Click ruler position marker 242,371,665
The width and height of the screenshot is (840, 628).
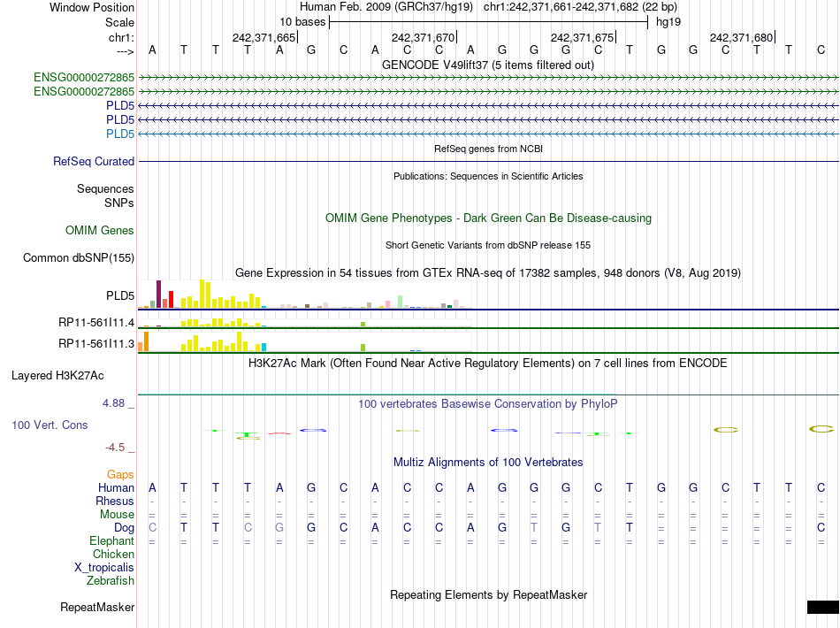pos(264,37)
